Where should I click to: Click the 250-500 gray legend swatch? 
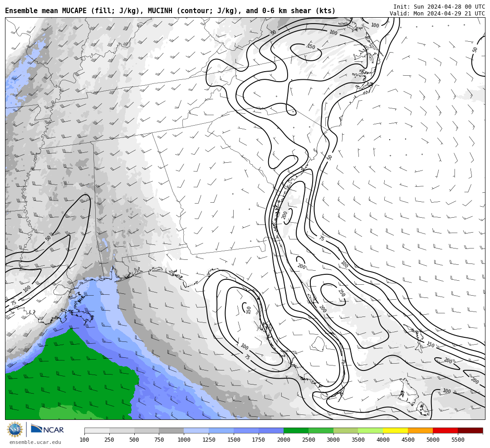122,431
